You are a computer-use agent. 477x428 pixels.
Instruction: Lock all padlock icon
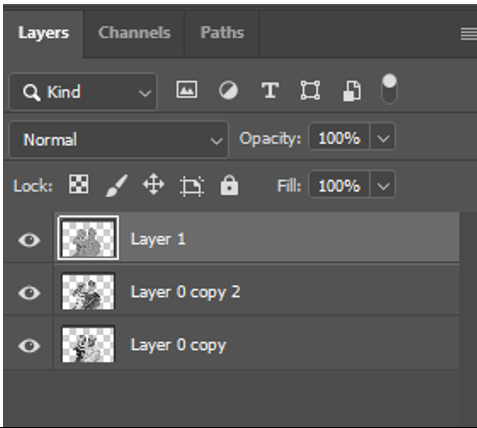coord(229,185)
